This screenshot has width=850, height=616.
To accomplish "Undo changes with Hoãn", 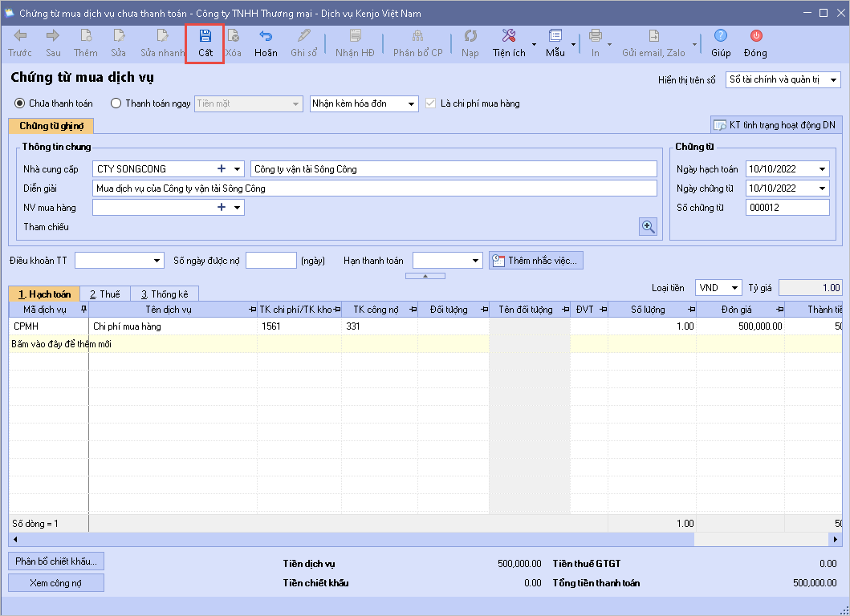I will click(x=266, y=43).
